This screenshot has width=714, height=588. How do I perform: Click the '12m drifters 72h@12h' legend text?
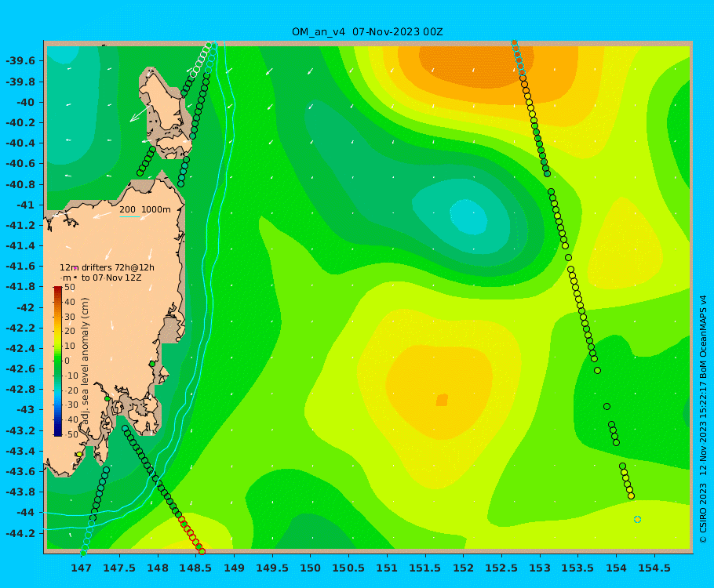(107, 267)
